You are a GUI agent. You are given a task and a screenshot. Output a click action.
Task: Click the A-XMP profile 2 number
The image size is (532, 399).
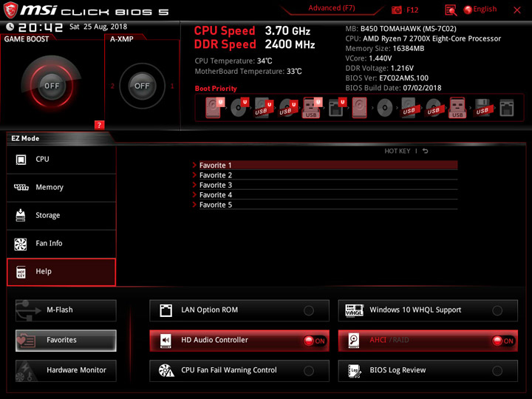pos(112,86)
